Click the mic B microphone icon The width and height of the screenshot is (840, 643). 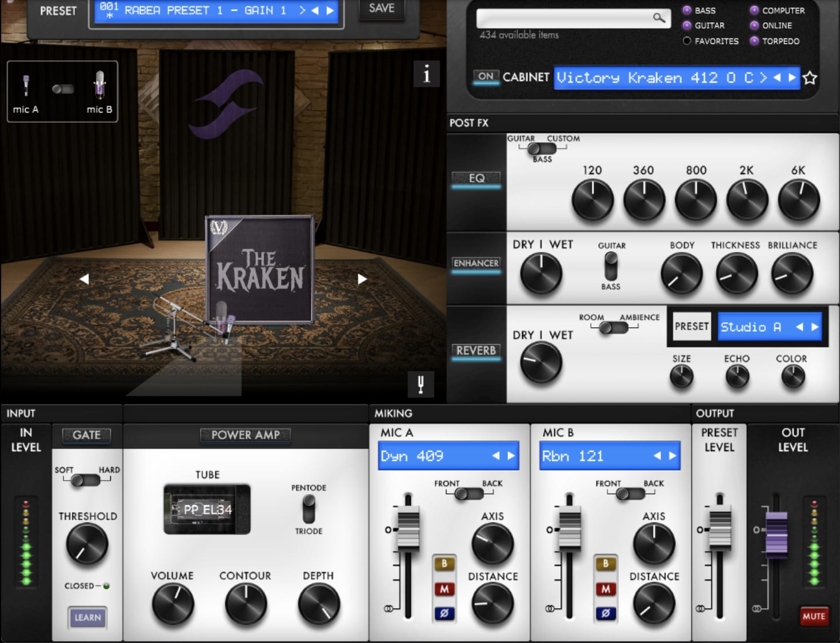tap(99, 85)
